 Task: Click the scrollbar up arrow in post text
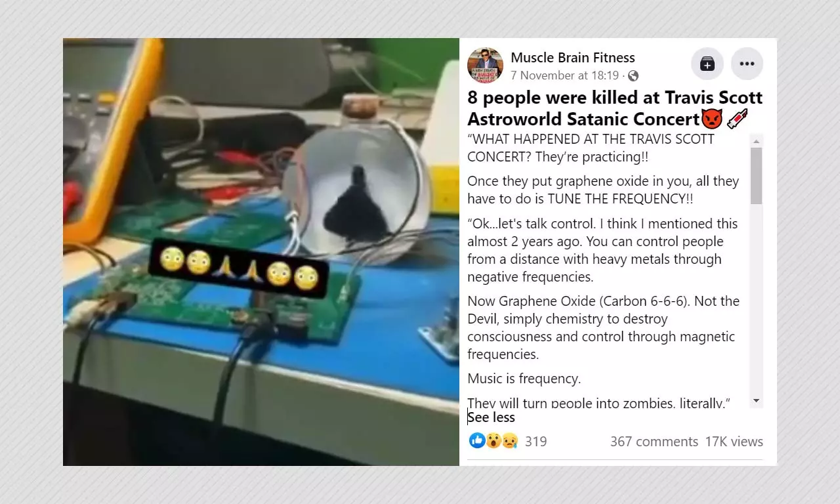pyautogui.click(x=756, y=141)
